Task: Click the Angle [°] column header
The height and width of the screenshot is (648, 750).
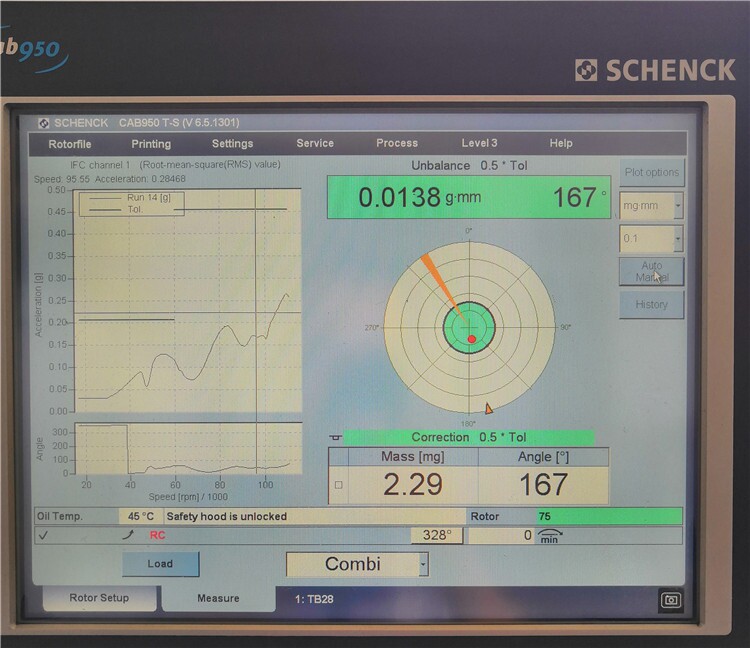Action: coord(543,457)
